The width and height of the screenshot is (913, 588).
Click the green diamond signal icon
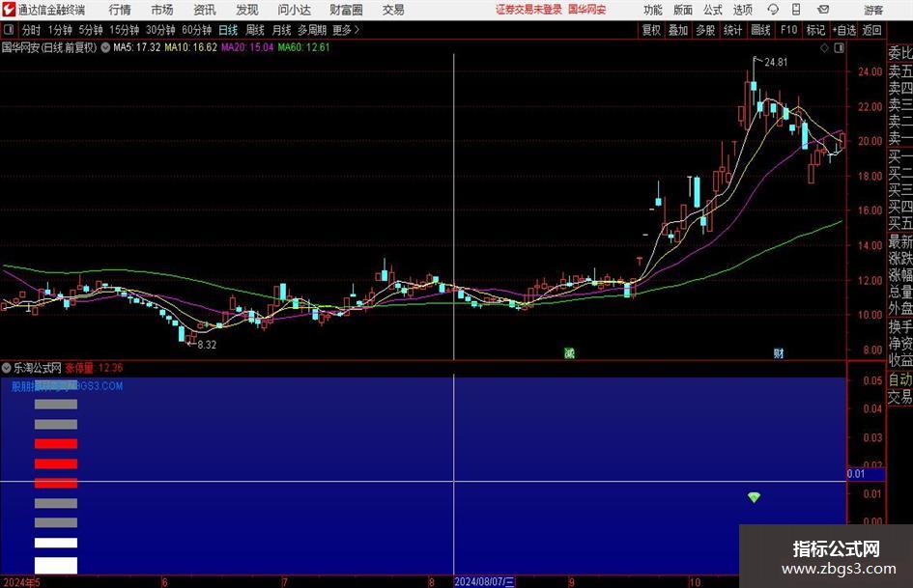(x=754, y=497)
